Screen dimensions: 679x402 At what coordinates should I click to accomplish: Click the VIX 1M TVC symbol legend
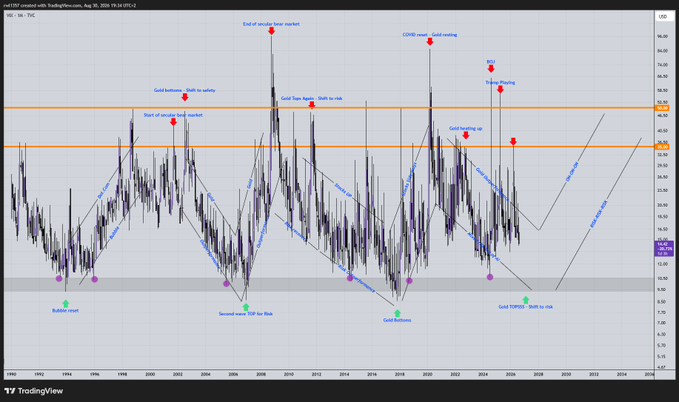click(21, 16)
